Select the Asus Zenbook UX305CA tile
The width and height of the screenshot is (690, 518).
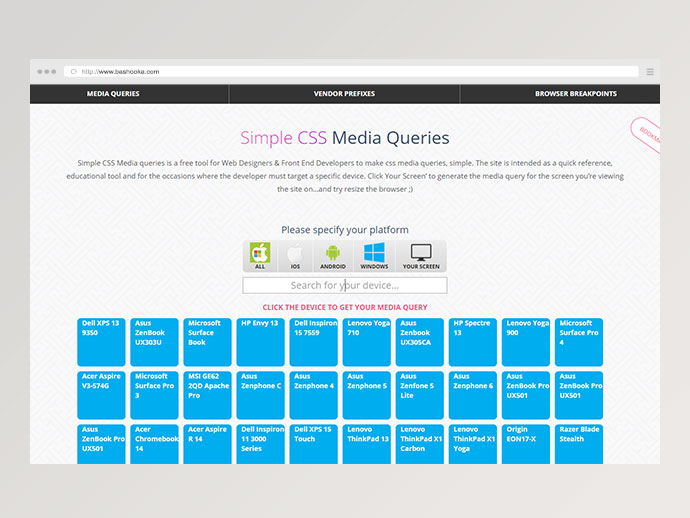[420, 342]
